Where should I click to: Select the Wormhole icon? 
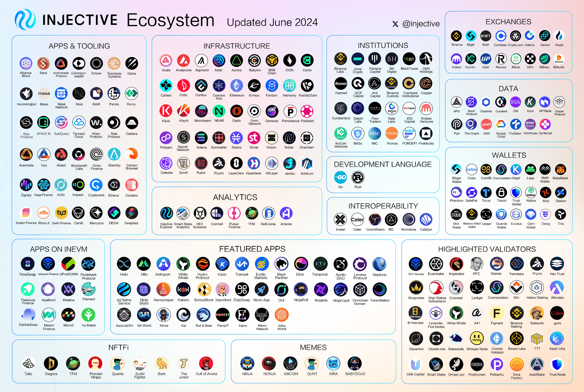pyautogui.click(x=408, y=219)
